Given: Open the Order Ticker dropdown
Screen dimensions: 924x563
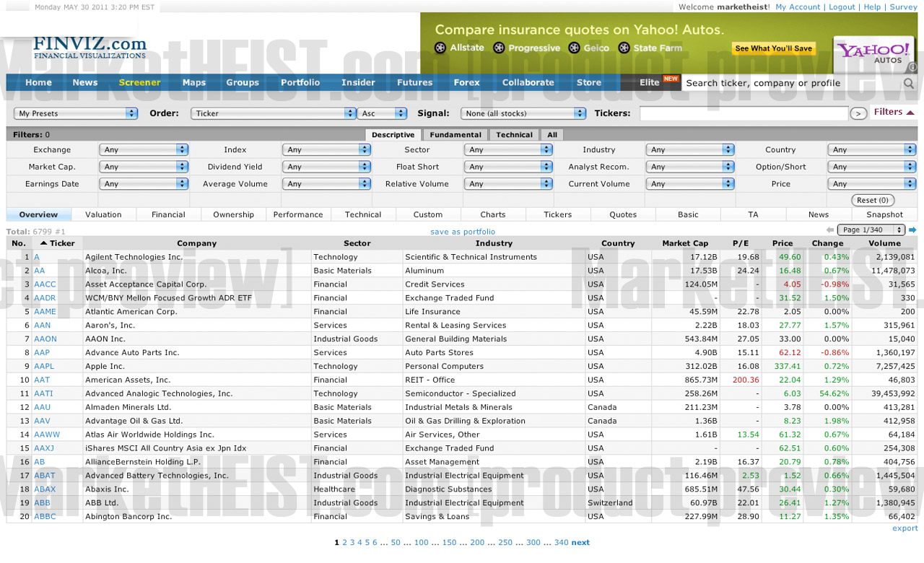Looking at the screenshot, I should [274, 113].
